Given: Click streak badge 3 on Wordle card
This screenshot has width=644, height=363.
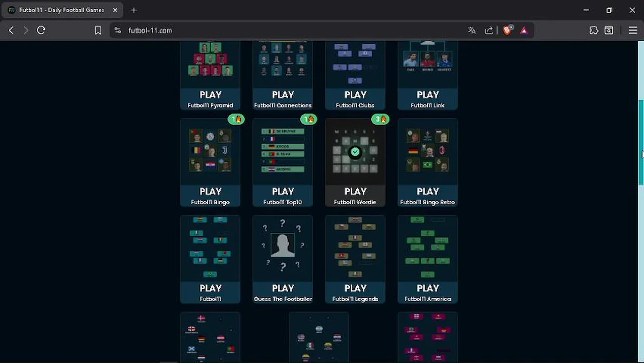Looking at the screenshot, I should point(380,119).
